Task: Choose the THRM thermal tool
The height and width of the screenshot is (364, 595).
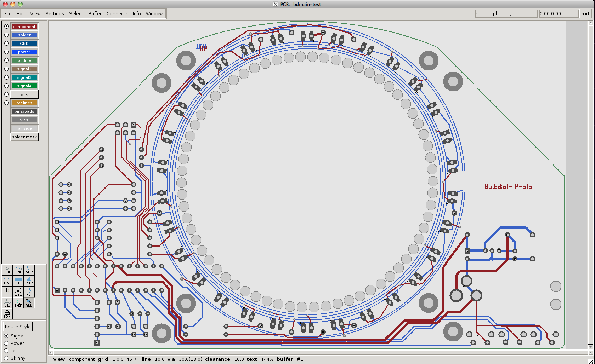Action: click(x=18, y=303)
